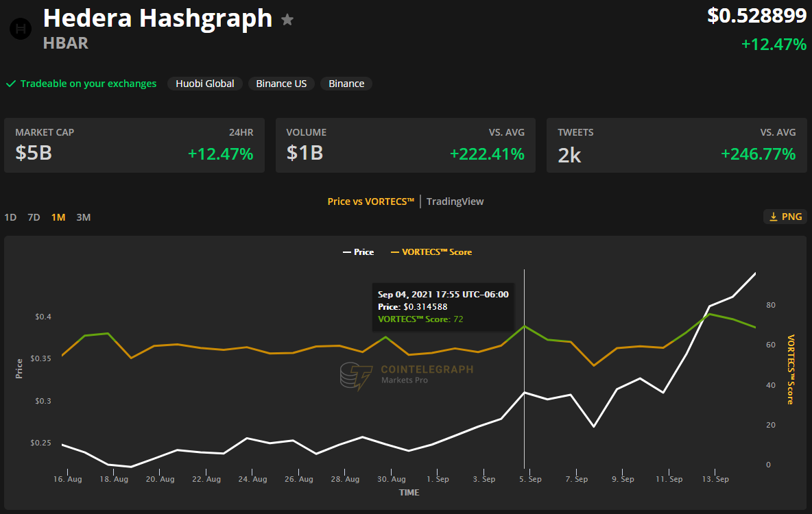Select the 7D time range
The height and width of the screenshot is (514, 812).
point(34,217)
